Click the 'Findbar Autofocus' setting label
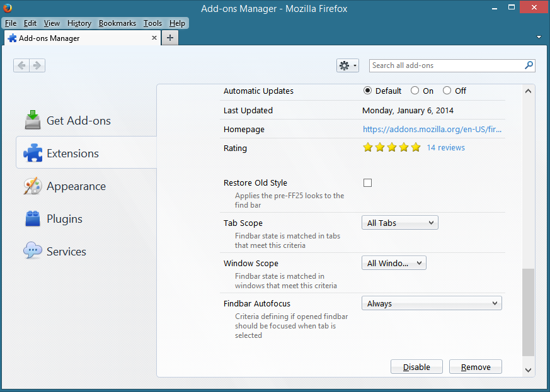This screenshot has width=550, height=392. pyautogui.click(x=257, y=303)
